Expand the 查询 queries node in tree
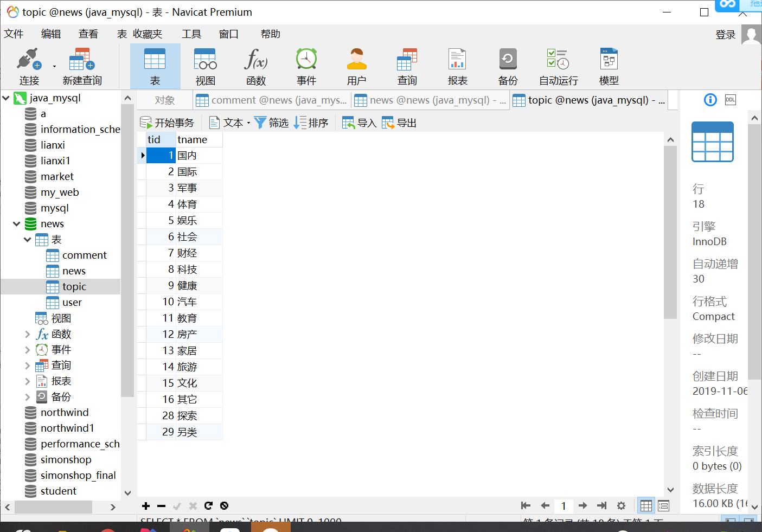Screen dimensions: 762x532 (28, 366)
